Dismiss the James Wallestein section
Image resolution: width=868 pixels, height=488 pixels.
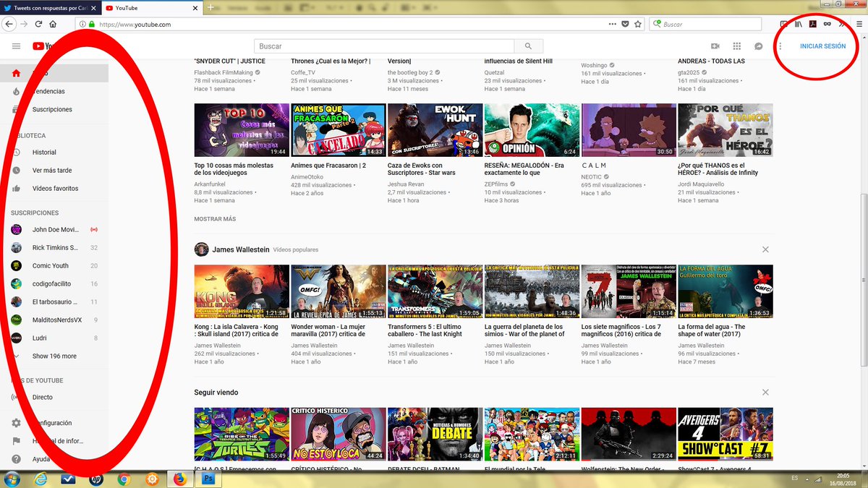(765, 249)
